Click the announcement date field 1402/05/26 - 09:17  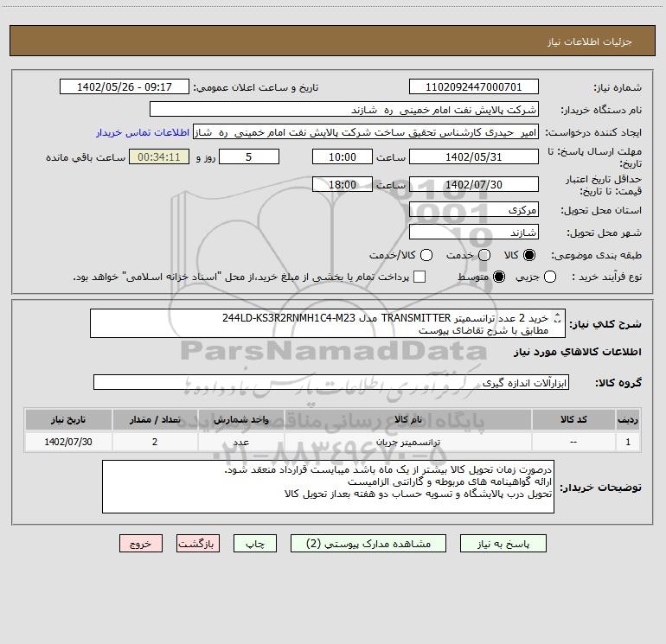coord(125,87)
